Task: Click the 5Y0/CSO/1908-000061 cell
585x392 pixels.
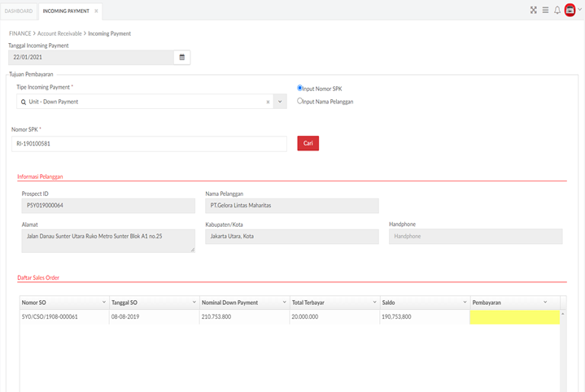Action: 64,317
